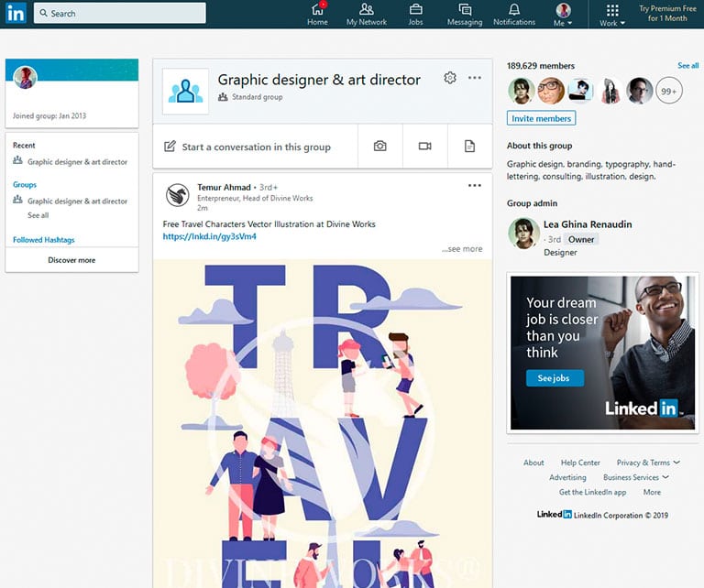Click Temur Ahmad's profile avatar
This screenshot has height=588, width=704.
177,195
